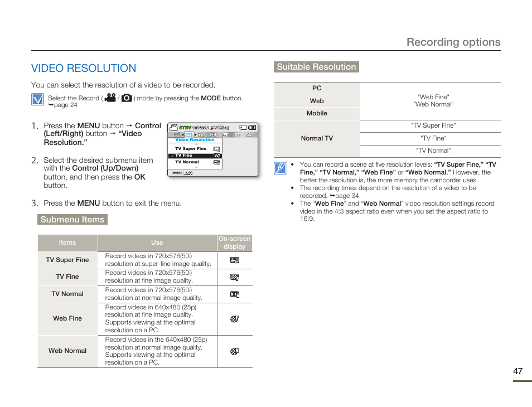Select the highlighted Video Resolution menu tab icon
Screen dimensions: 532x407
point(189,135)
